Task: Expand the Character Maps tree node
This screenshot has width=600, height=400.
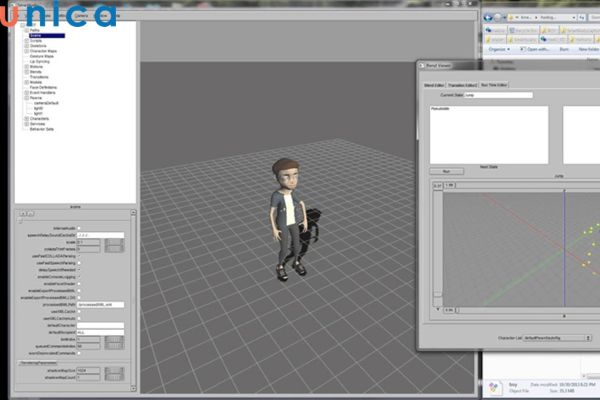Action: 25,51
